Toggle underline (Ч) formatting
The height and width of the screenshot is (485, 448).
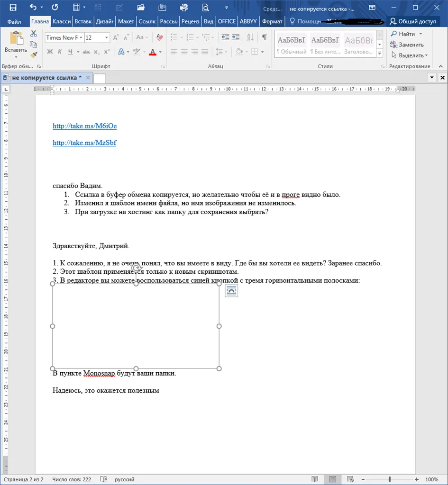coord(70,52)
